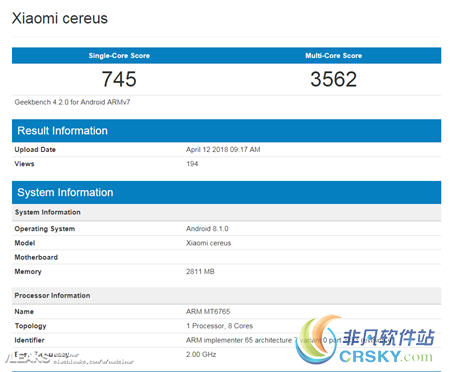This screenshot has width=450, height=372.
Task: Click the single-core score value 745
Action: pos(119,79)
